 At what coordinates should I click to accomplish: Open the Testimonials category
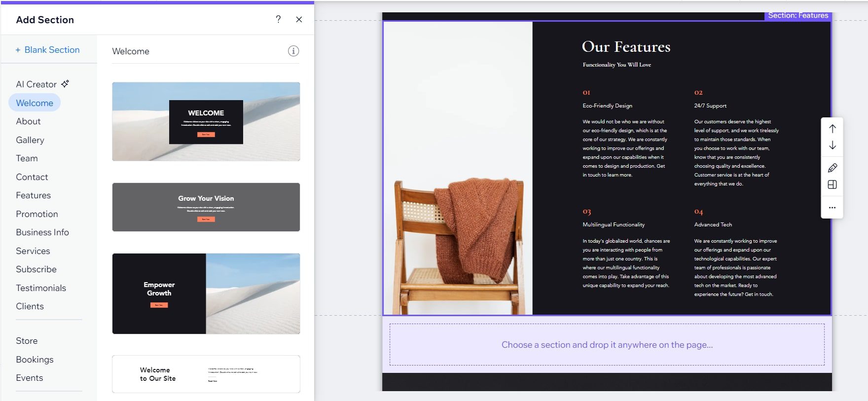click(41, 288)
